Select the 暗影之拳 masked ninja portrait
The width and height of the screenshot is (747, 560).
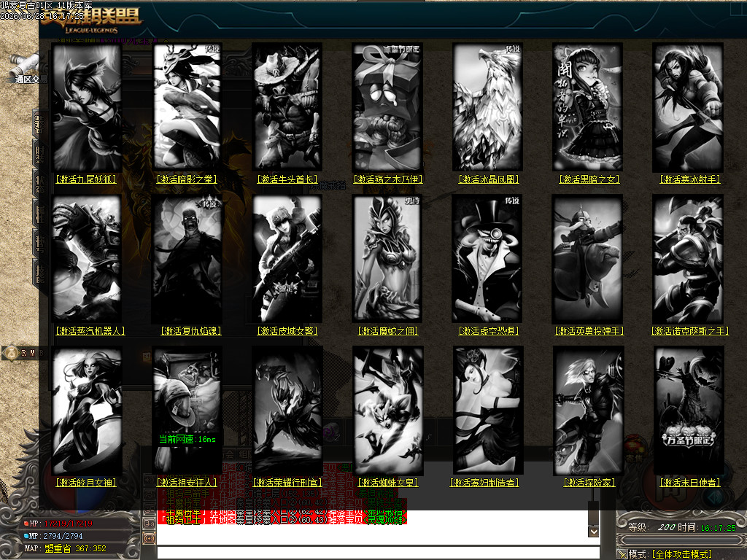[x=187, y=107]
